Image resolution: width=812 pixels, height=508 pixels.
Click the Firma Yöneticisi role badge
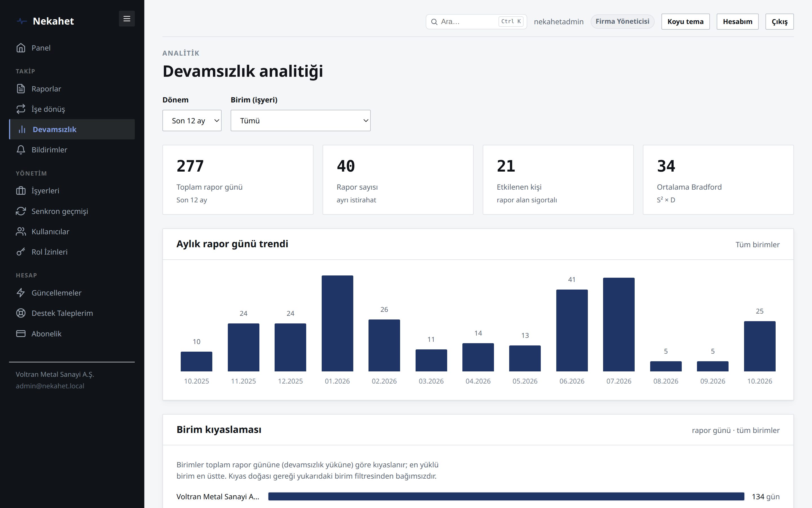[x=622, y=21]
